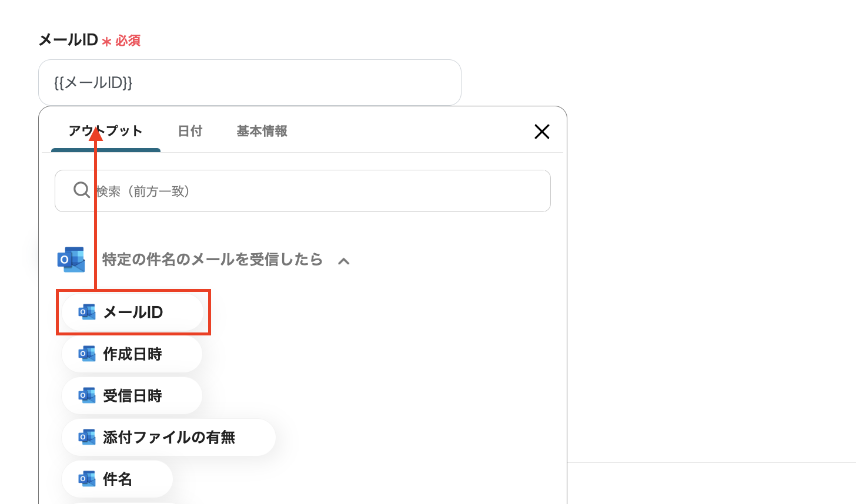The width and height of the screenshot is (856, 504).
Task: Click Outlook icon beside メールID option
Action: tap(87, 312)
